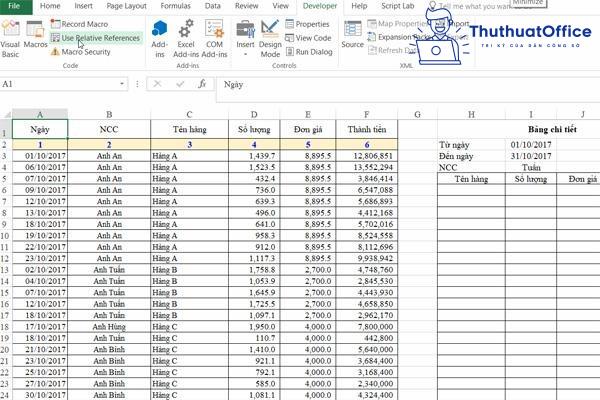Select the Đến ngày value 31/10/2017
This screenshot has height=400, width=600.
pyautogui.click(x=531, y=156)
